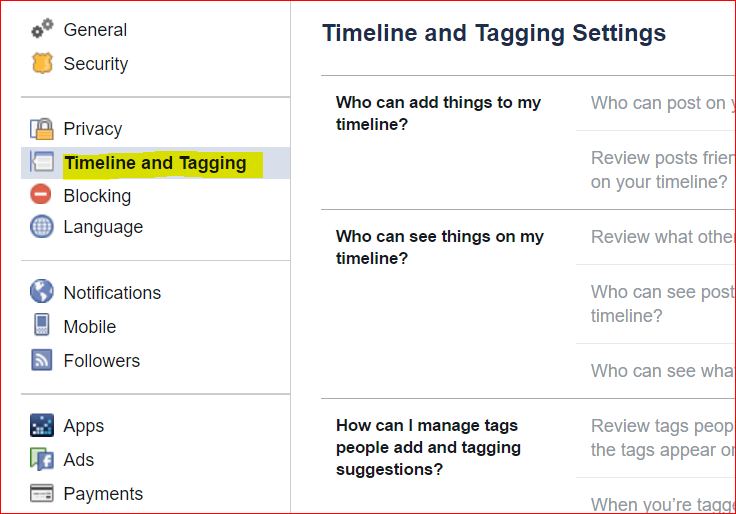Edit the "Review what other" setting row

[x=662, y=237]
